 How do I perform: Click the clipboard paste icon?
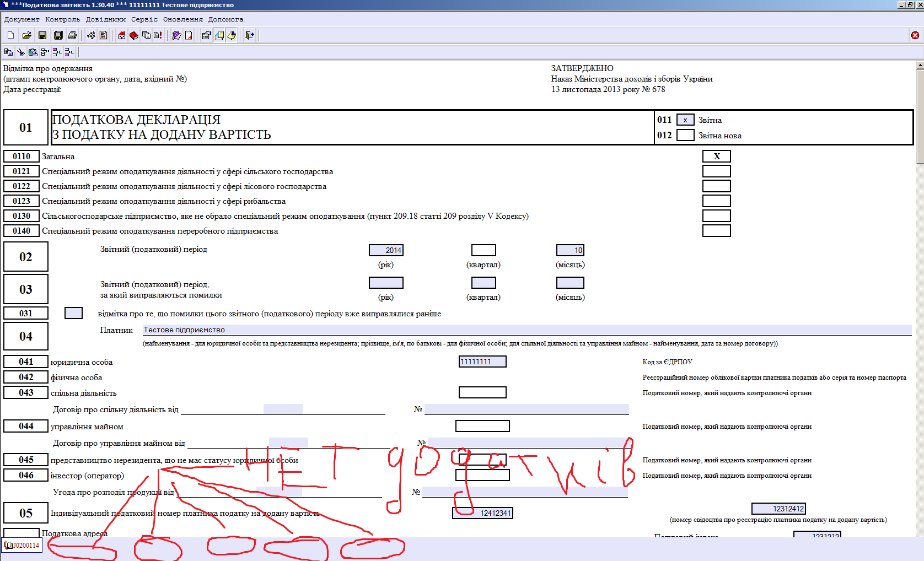coord(33,52)
